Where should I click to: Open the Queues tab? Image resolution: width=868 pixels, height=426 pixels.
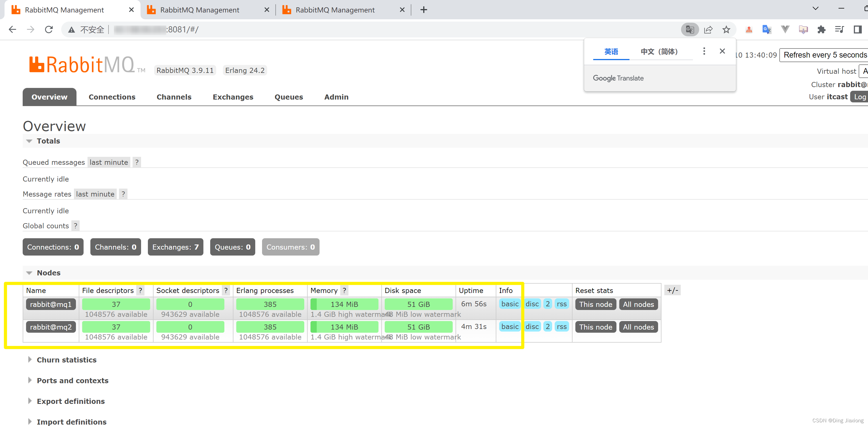click(x=288, y=97)
